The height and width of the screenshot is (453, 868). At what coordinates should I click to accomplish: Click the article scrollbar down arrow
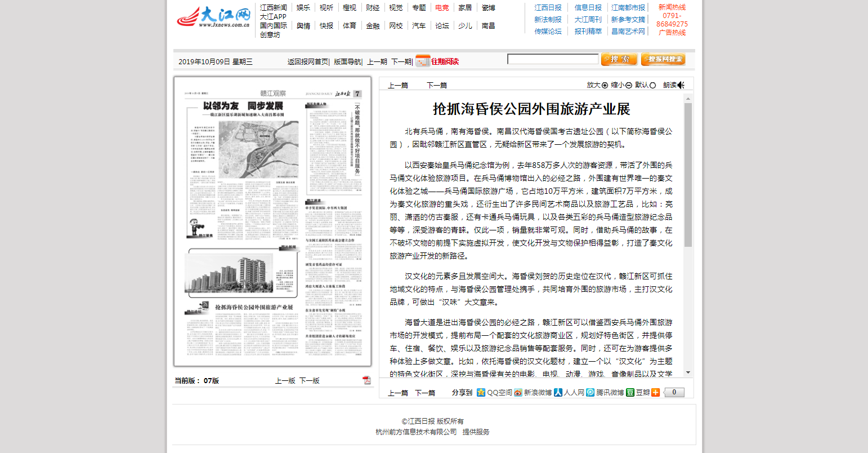[688, 373]
